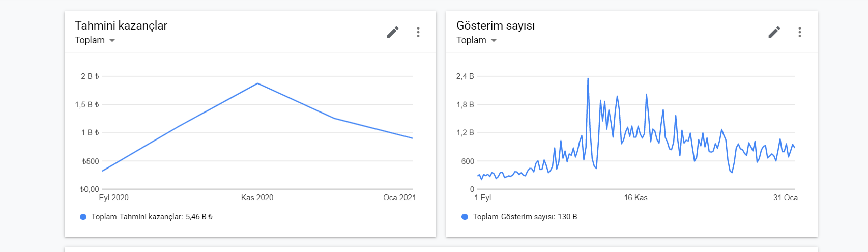Screen dimensions: 868x252
Task: Select legend text Toplam Gösterim sayısı 130 B
Action: [525, 217]
